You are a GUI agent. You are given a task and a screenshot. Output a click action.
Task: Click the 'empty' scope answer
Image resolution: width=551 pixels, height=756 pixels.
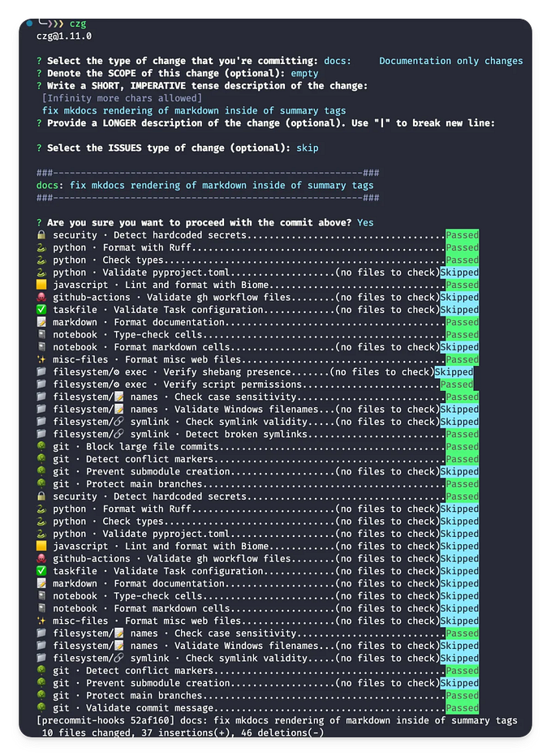click(x=304, y=73)
